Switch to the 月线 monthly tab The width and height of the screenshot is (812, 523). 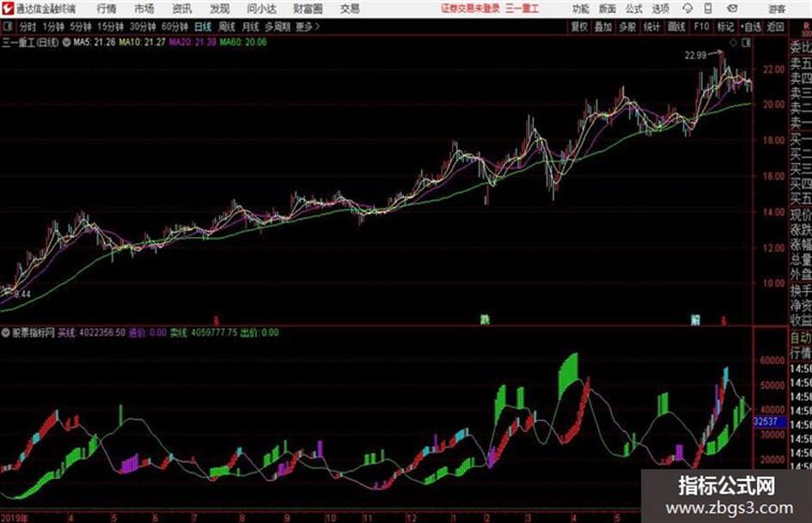point(251,27)
